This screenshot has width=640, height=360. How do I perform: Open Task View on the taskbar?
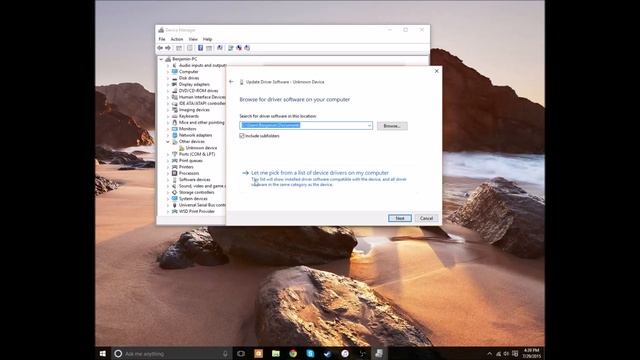(241, 353)
